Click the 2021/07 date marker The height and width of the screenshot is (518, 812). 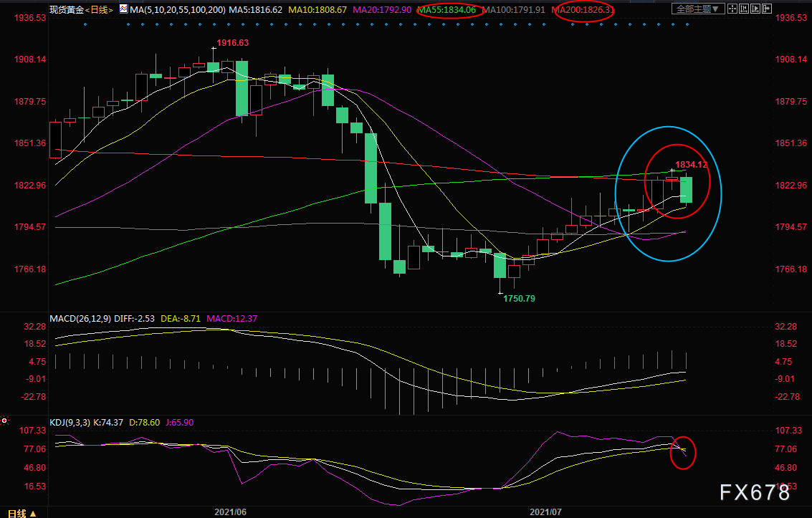545,512
